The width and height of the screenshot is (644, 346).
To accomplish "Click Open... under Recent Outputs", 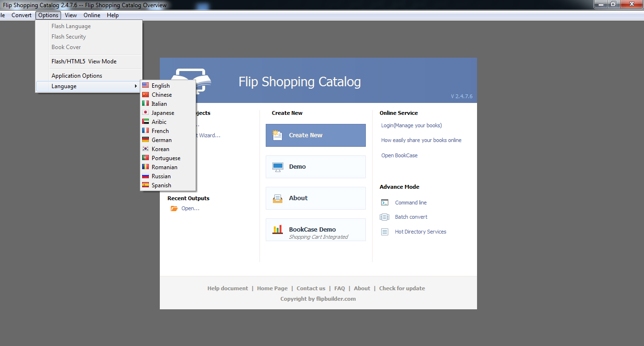I will click(190, 208).
